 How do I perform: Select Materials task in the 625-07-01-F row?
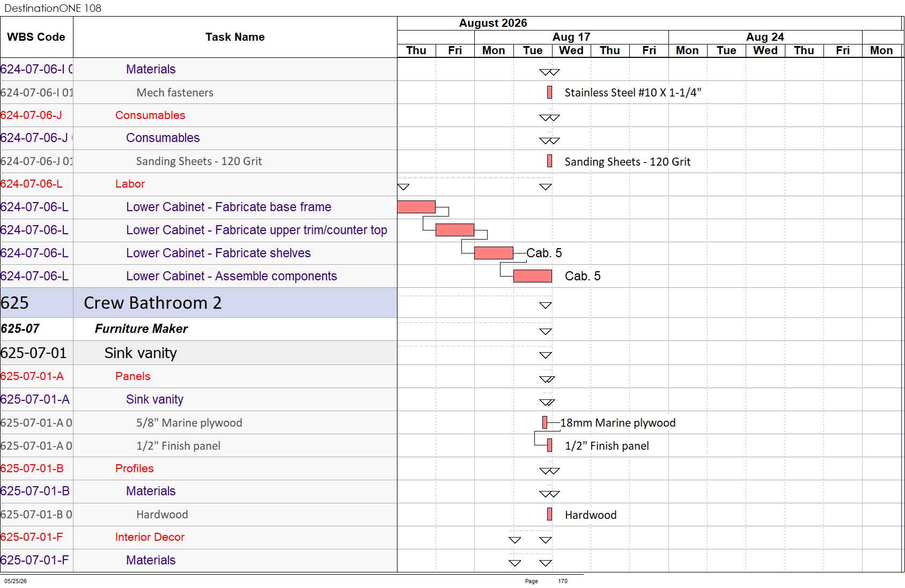coord(151,560)
